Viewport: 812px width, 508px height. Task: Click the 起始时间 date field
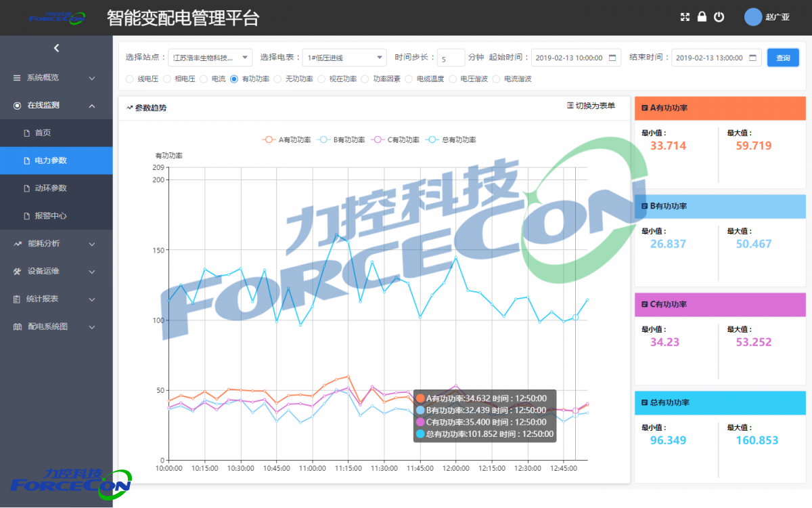tap(576, 58)
